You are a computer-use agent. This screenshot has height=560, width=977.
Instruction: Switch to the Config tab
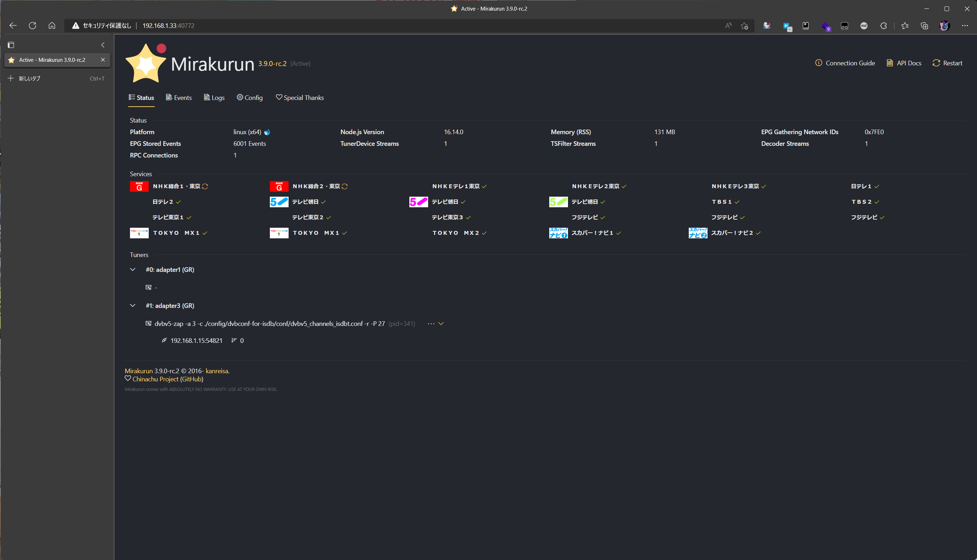[250, 98]
